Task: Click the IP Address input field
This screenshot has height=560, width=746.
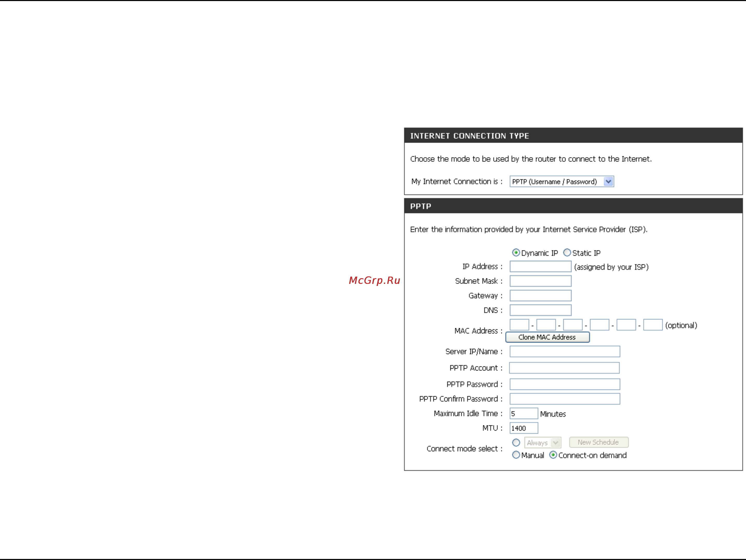Action: pyautogui.click(x=540, y=266)
